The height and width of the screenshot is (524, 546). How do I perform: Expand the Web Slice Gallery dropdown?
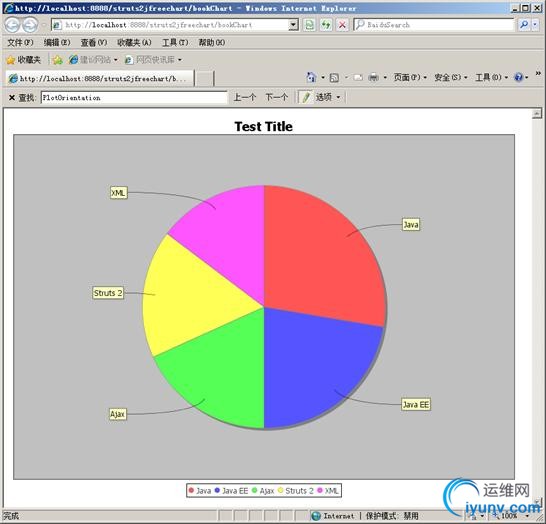180,60
